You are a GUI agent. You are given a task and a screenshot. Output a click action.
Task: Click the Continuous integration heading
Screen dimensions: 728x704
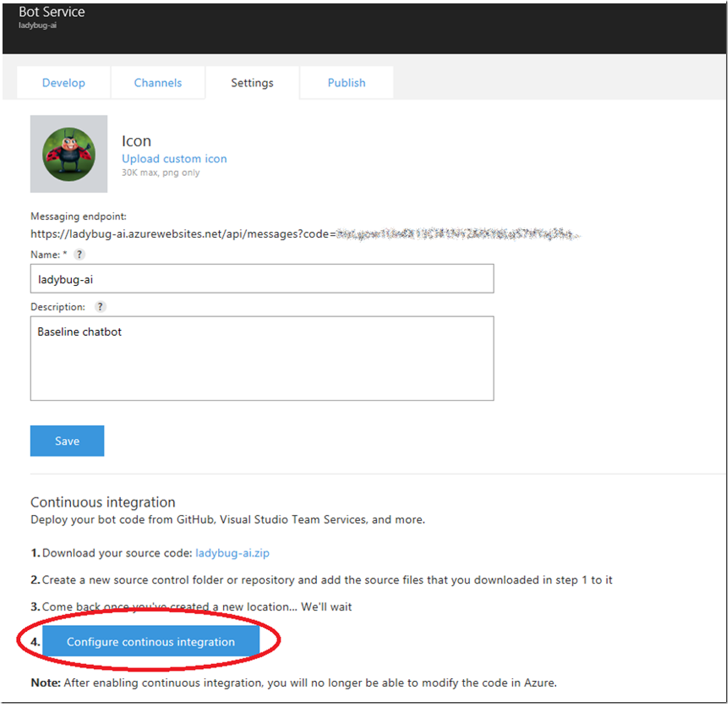(x=103, y=502)
